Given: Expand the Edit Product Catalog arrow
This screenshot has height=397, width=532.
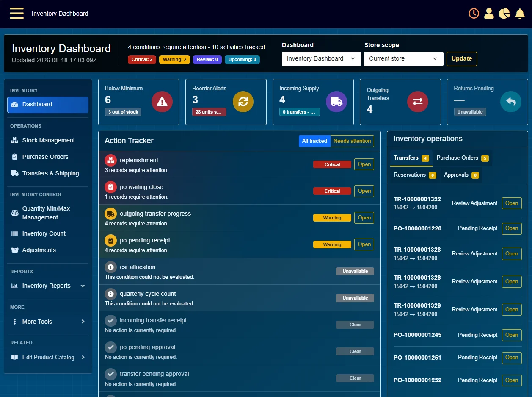Looking at the screenshot, I should click(x=83, y=357).
